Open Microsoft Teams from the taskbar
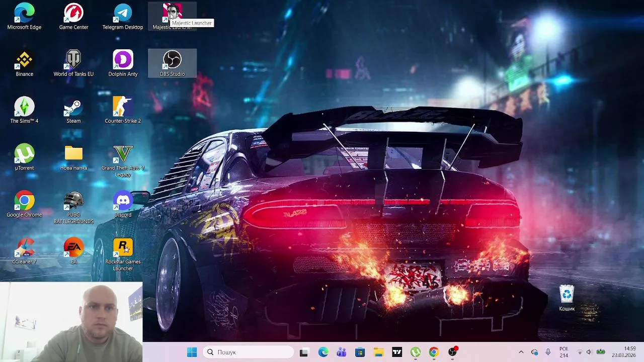 pos(341,352)
